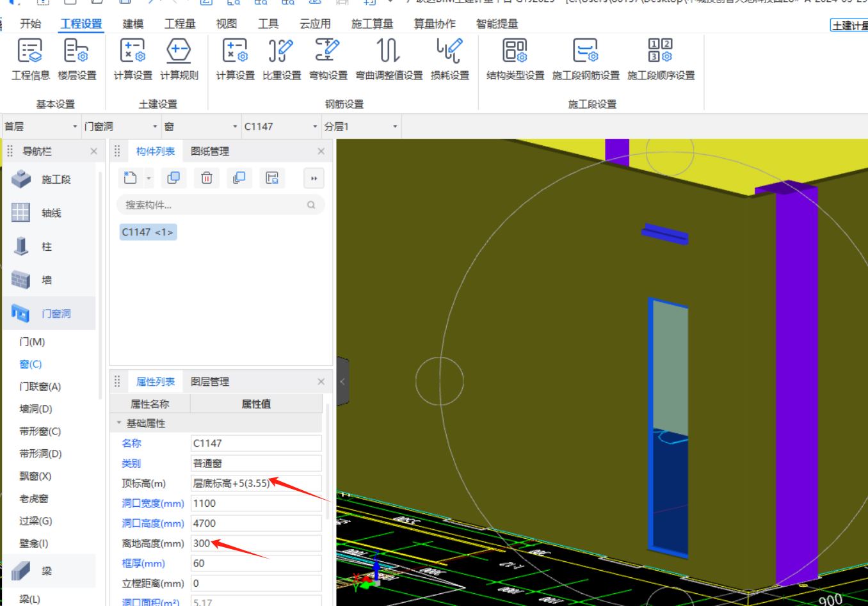Screen dimensions: 868x606
Task: Open 结构类型设置
Action: (515, 60)
